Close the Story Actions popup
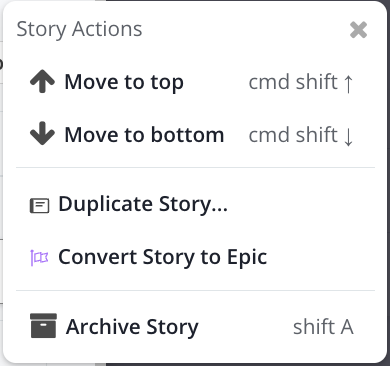The width and height of the screenshot is (390, 366). tap(358, 30)
